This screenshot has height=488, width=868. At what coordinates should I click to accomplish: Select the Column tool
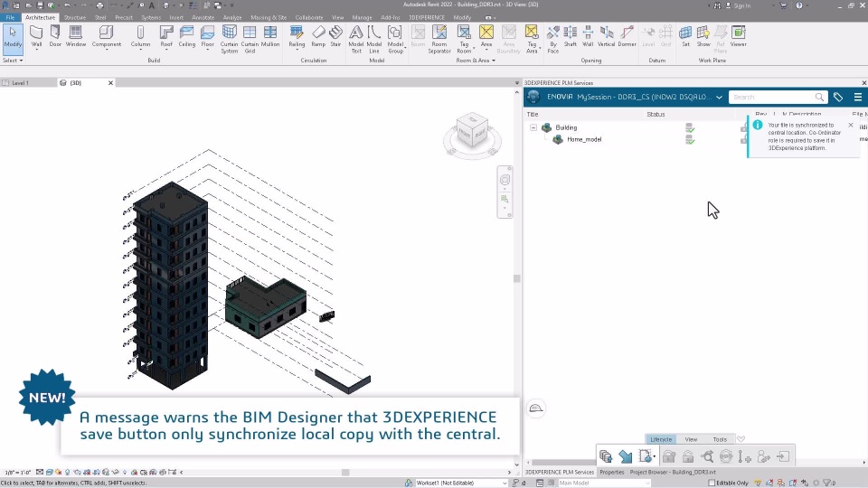[141, 36]
